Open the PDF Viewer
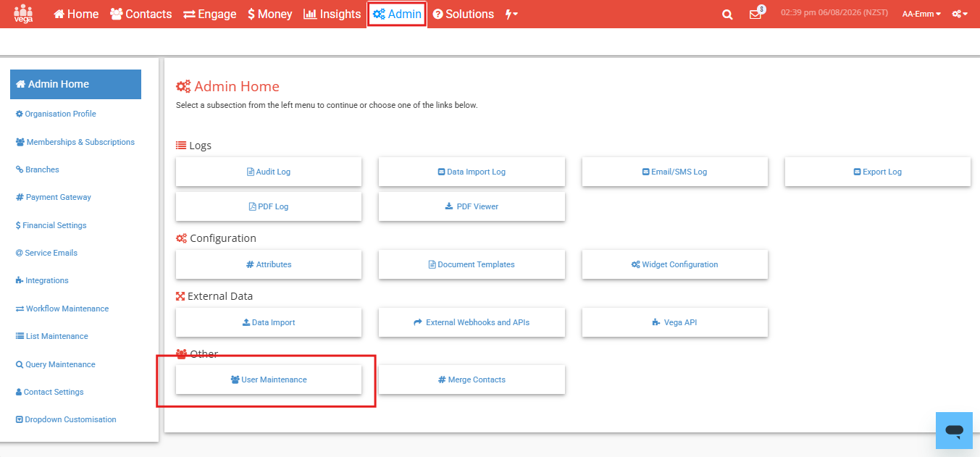The height and width of the screenshot is (457, 980). point(472,206)
